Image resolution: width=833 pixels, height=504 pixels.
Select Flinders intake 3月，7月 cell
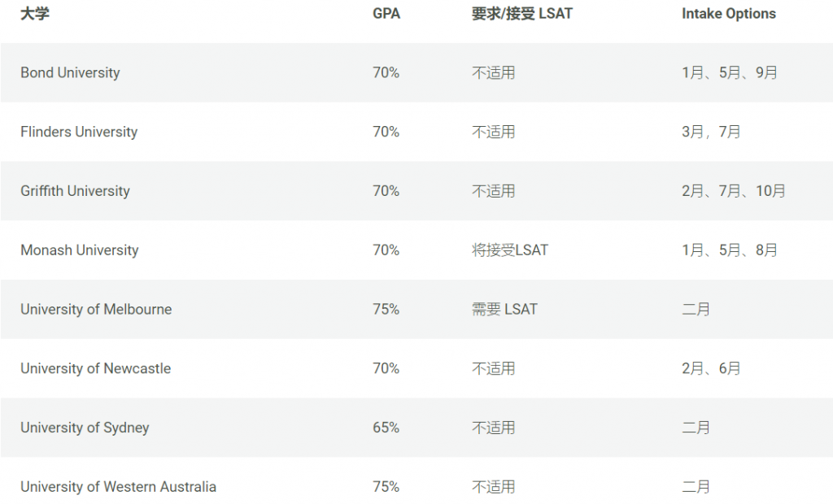click(711, 132)
